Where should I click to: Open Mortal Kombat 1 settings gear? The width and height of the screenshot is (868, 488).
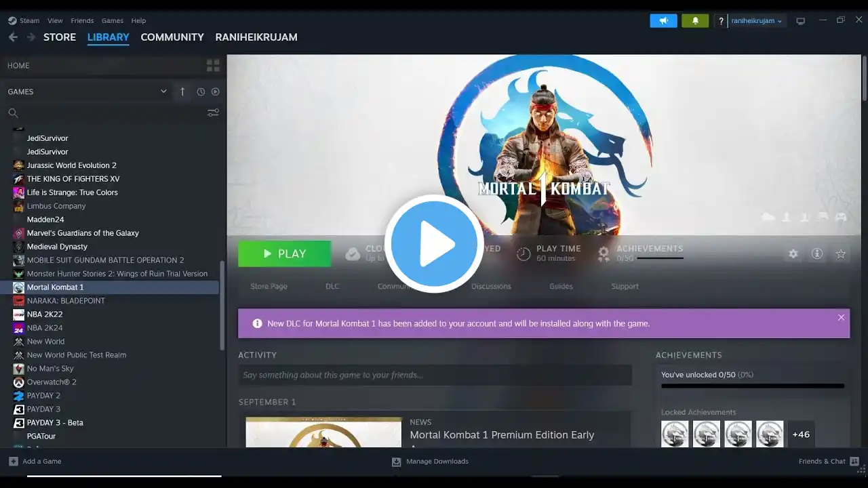(x=793, y=253)
